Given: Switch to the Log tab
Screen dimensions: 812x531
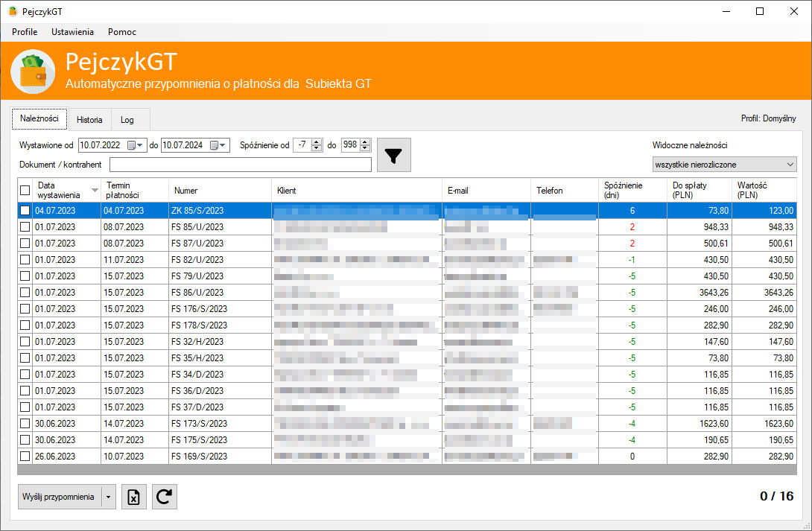Looking at the screenshot, I should tap(127, 120).
